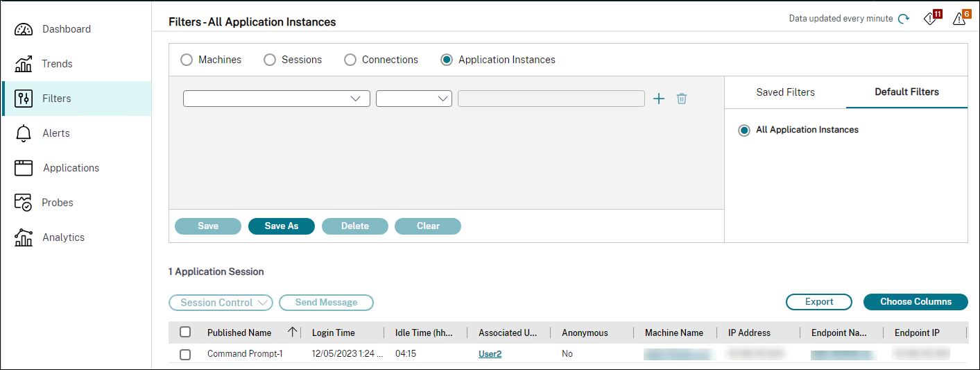This screenshot has height=370, width=980.
Task: Select the Machines radio button
Action: pyautogui.click(x=187, y=60)
